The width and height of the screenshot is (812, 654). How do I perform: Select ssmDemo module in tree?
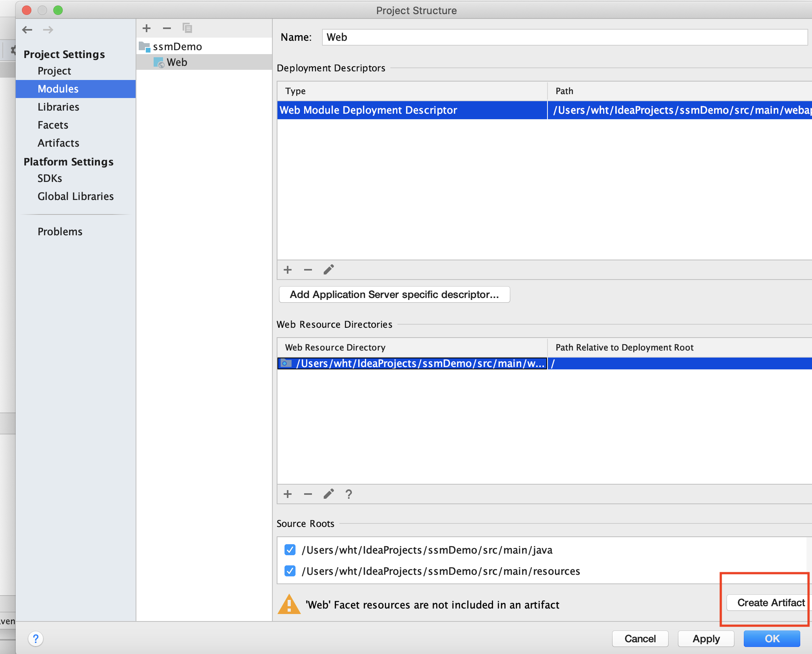[177, 47]
